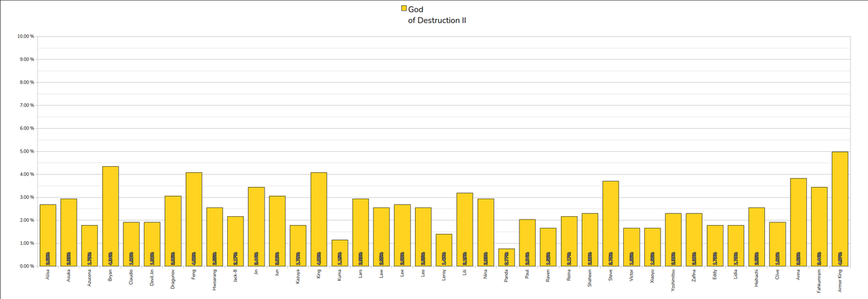Click the '7.00 %' y-axis label
Image resolution: width=868 pixels, height=299 pixels.
point(26,105)
